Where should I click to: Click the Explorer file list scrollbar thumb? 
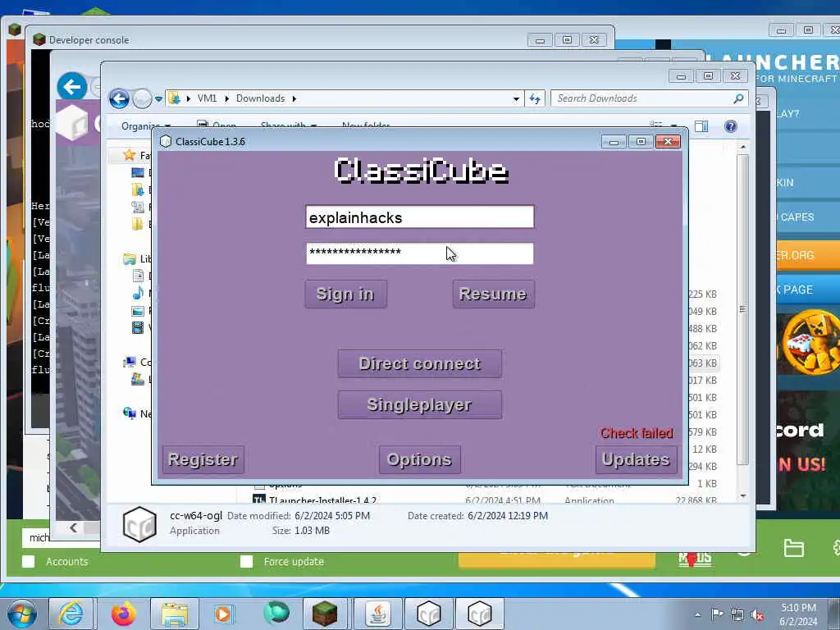[742, 309]
